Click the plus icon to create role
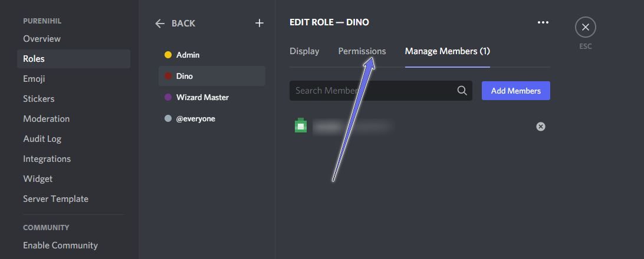Image resolution: width=644 pixels, height=259 pixels. pyautogui.click(x=259, y=23)
